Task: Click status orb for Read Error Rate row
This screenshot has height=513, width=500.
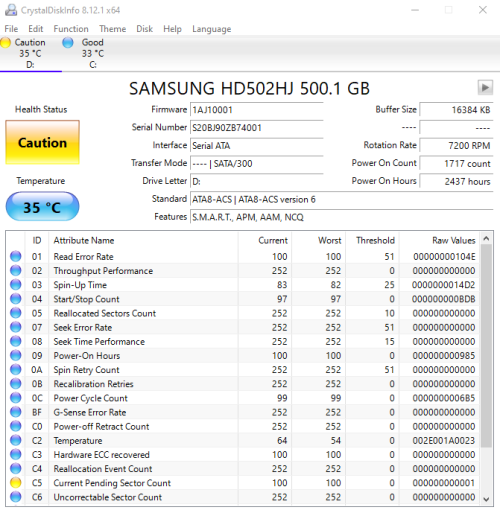Action: [x=16, y=256]
